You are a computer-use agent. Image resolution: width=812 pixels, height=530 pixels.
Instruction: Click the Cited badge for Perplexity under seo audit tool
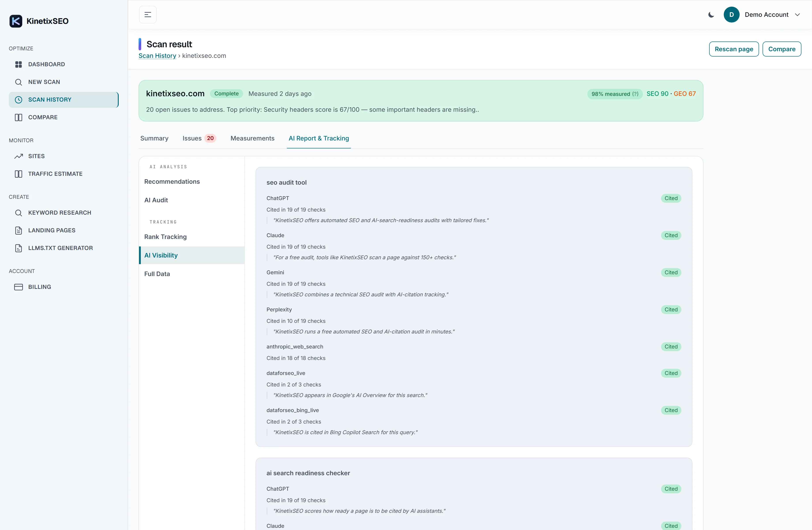[x=671, y=310]
